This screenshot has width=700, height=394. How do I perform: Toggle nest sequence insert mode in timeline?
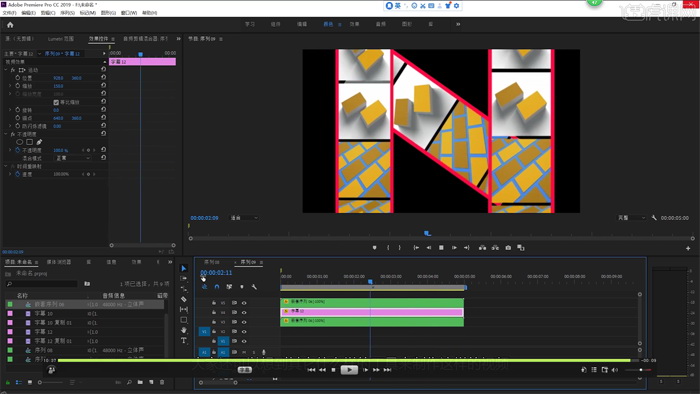[204, 287]
